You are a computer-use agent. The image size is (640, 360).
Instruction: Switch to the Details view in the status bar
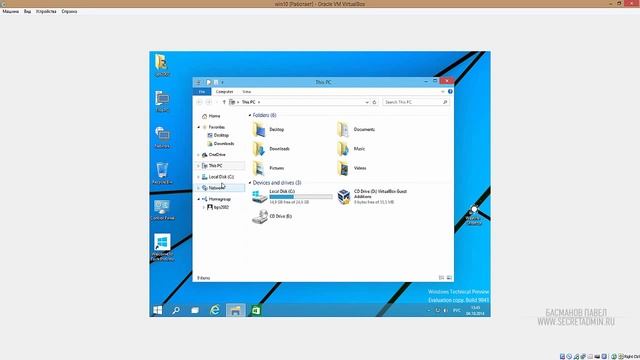(441, 278)
